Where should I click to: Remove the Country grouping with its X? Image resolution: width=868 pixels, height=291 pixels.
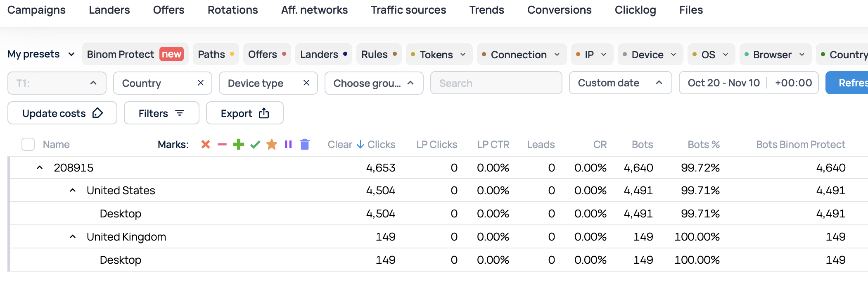point(201,83)
